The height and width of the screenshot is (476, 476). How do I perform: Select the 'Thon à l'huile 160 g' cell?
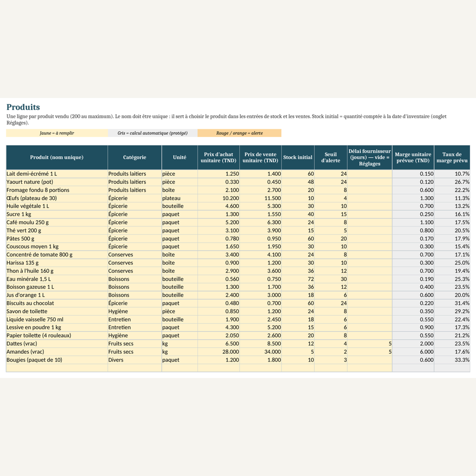[x=57, y=271]
